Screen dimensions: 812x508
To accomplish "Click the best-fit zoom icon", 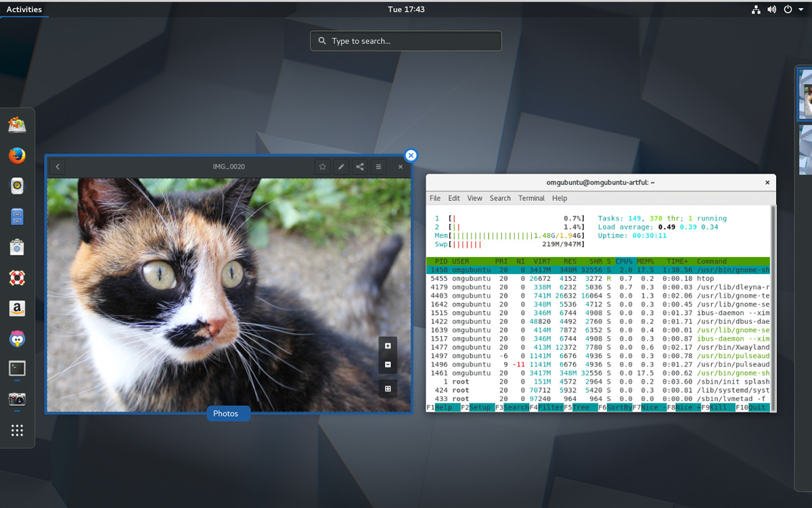I will point(388,389).
